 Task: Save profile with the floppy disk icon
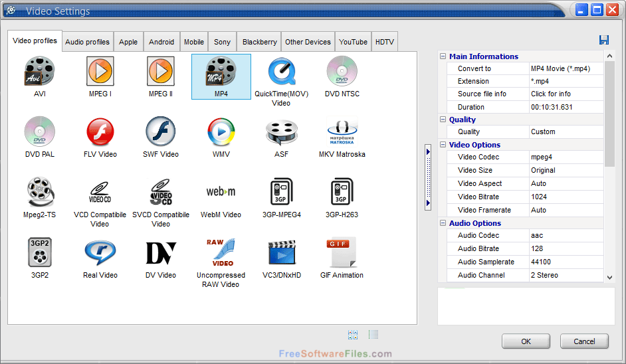coord(603,39)
